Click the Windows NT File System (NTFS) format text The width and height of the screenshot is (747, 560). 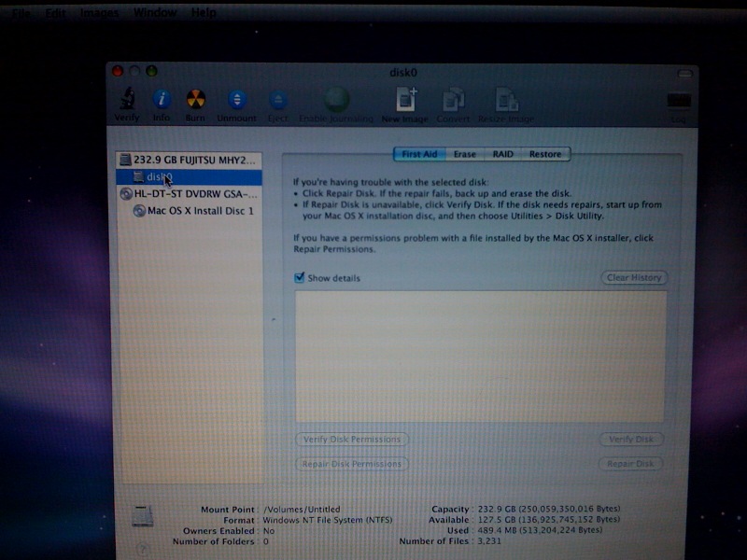tap(328, 520)
